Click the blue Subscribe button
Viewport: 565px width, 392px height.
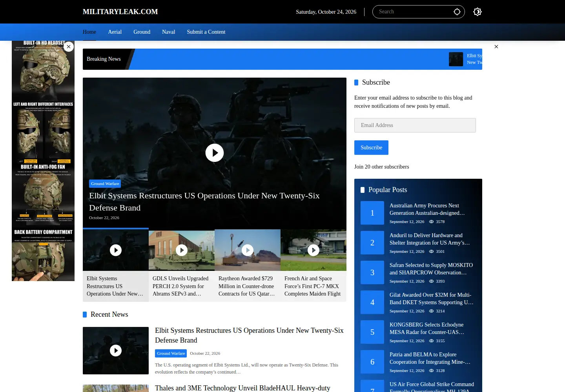[371, 148]
